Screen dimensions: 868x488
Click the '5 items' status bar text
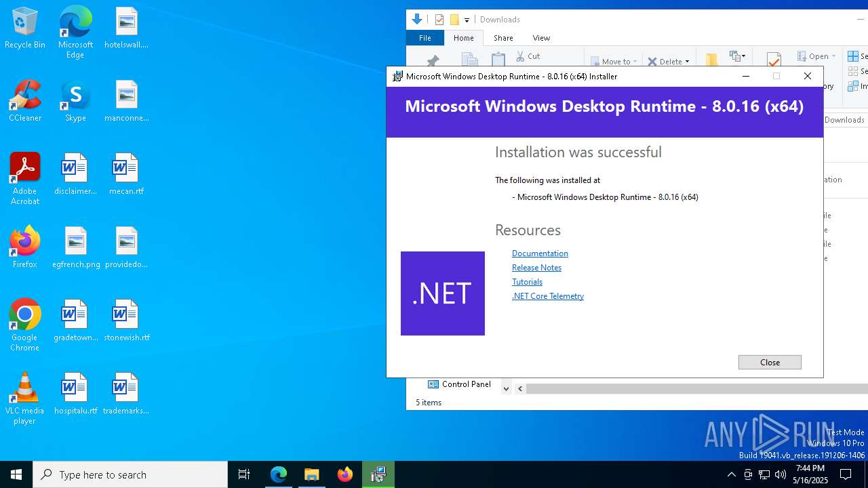pos(429,403)
